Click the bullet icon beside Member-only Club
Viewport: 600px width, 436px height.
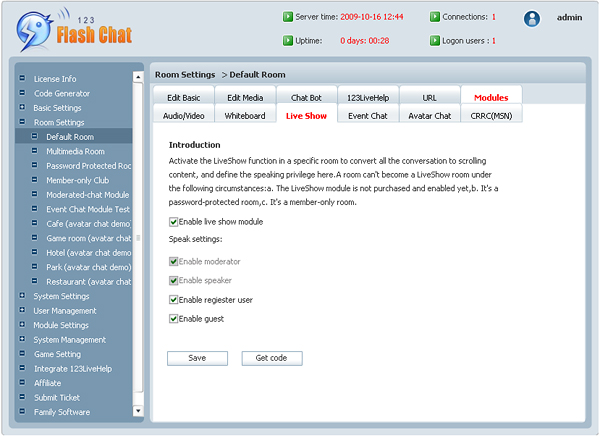pyautogui.click(x=34, y=180)
